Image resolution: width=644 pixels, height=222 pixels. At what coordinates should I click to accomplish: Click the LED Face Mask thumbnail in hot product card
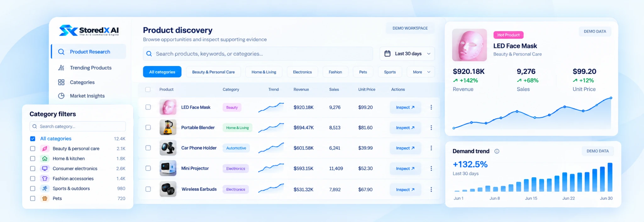pos(469,45)
